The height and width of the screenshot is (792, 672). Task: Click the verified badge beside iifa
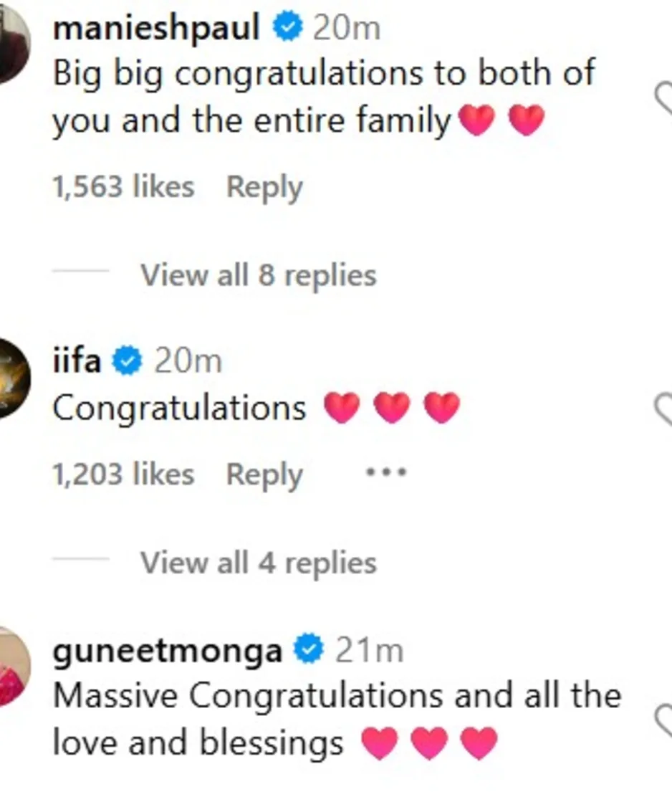[x=127, y=361]
